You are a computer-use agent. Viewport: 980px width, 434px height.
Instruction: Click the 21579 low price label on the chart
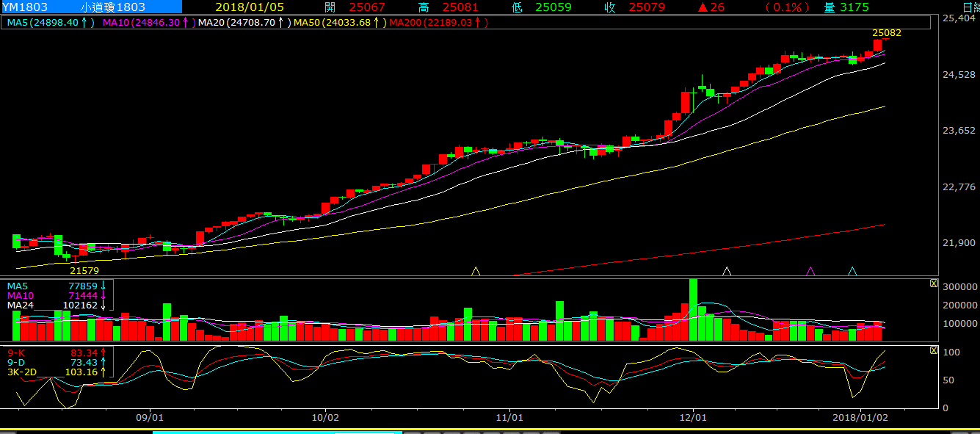84,270
